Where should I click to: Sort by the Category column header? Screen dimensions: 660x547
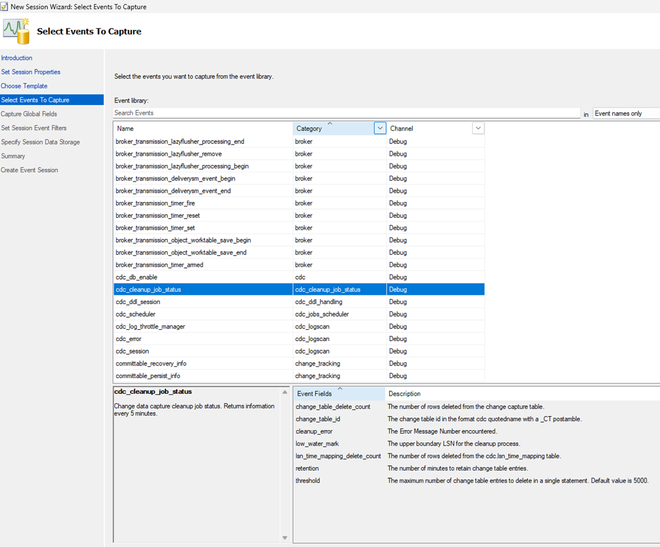[x=333, y=128]
